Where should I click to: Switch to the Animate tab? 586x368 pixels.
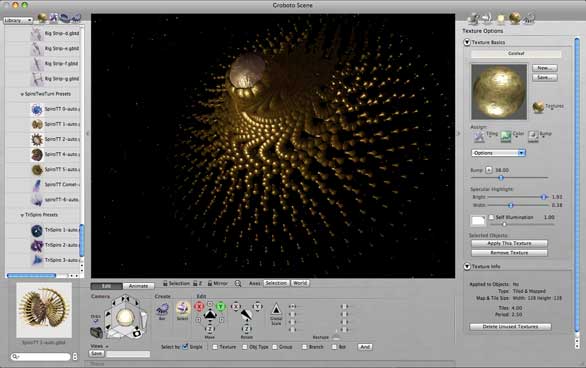click(x=138, y=286)
